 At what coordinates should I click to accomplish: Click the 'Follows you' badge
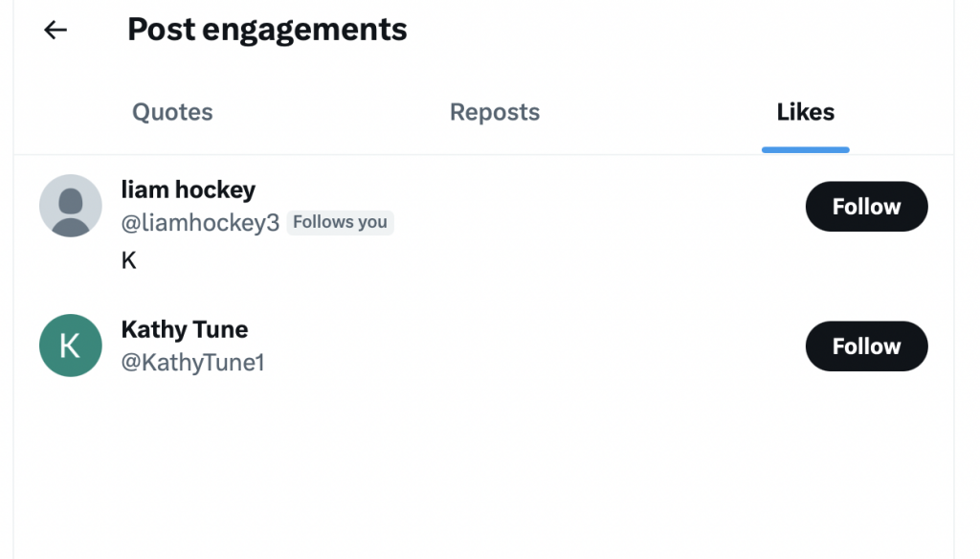[x=340, y=223]
